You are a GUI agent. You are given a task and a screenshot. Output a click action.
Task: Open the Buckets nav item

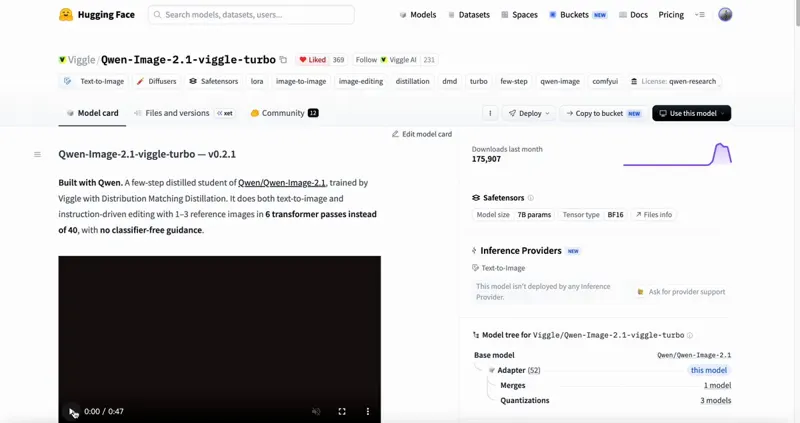(578, 15)
